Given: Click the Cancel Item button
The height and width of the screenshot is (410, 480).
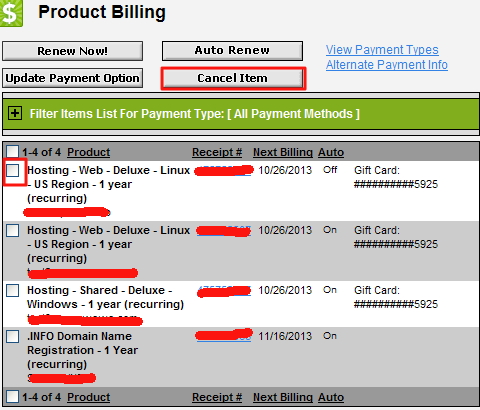Looking at the screenshot, I should click(233, 78).
